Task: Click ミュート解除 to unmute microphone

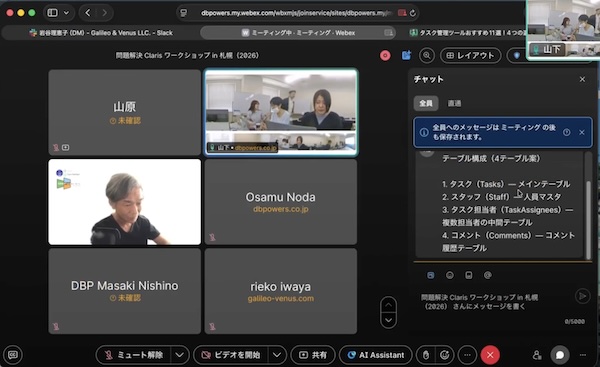Action: (134, 355)
